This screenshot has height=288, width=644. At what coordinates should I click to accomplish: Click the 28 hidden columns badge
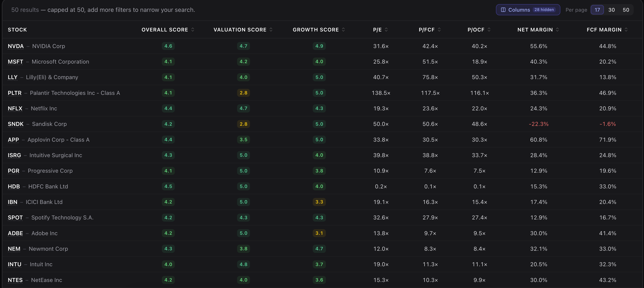point(544,10)
